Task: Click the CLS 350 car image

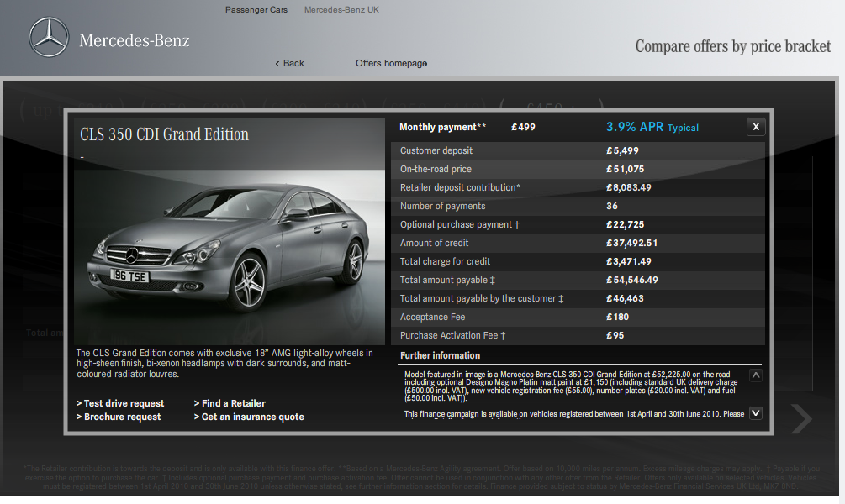Action: click(x=230, y=257)
